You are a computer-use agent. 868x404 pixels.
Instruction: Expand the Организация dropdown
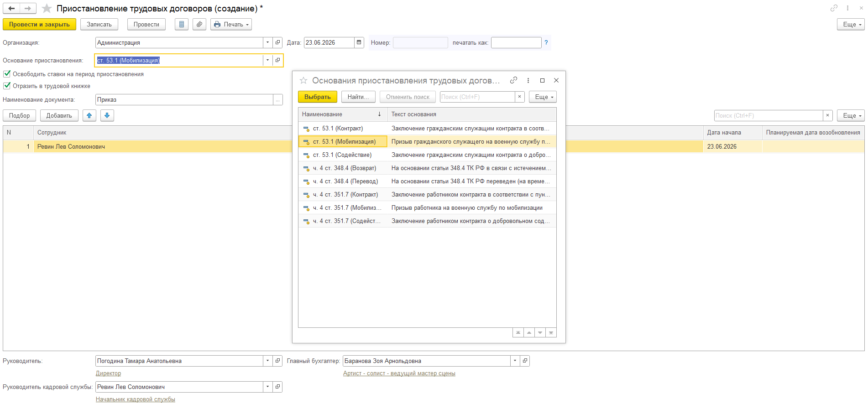pos(267,42)
